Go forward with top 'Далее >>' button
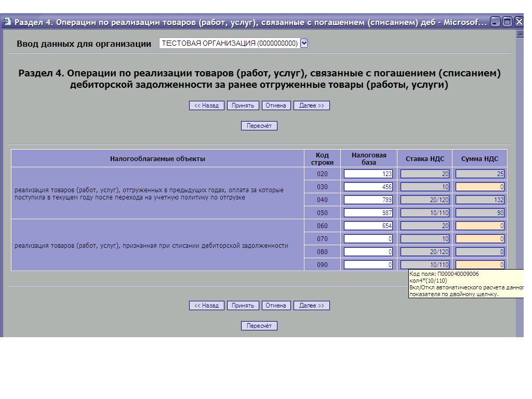 coord(312,105)
